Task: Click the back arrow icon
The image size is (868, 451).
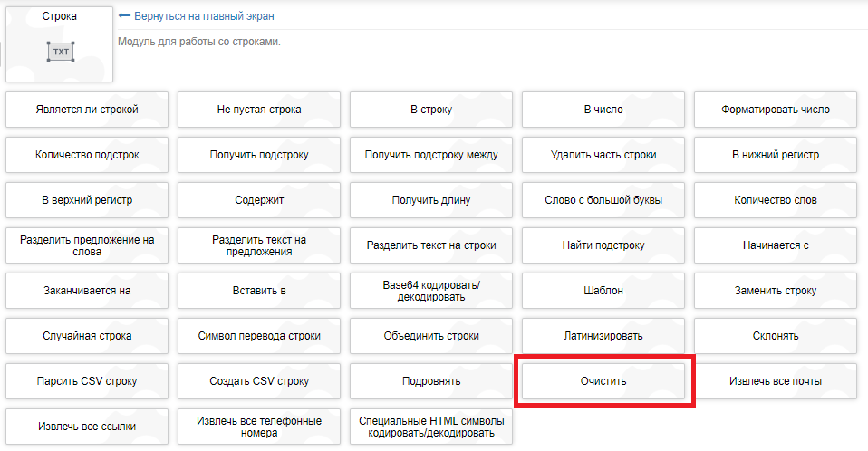Action: [124, 16]
